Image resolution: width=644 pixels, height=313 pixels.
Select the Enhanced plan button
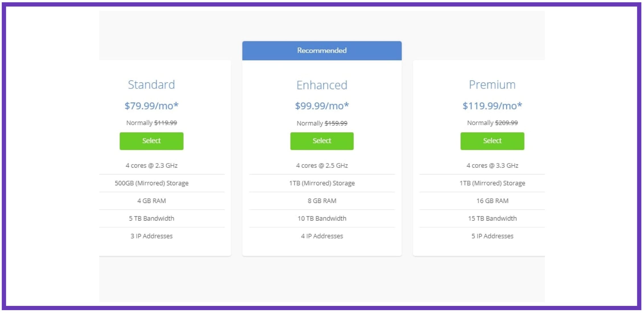322,141
